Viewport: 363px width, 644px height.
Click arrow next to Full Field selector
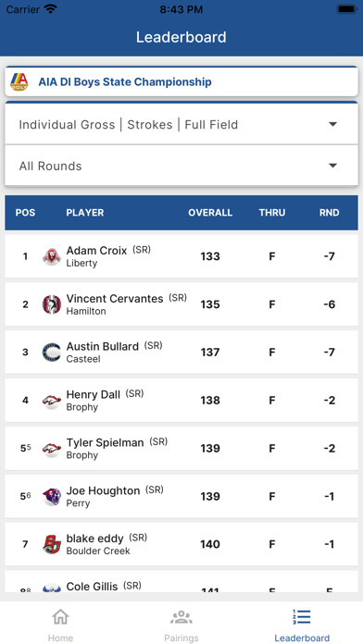pyautogui.click(x=333, y=124)
